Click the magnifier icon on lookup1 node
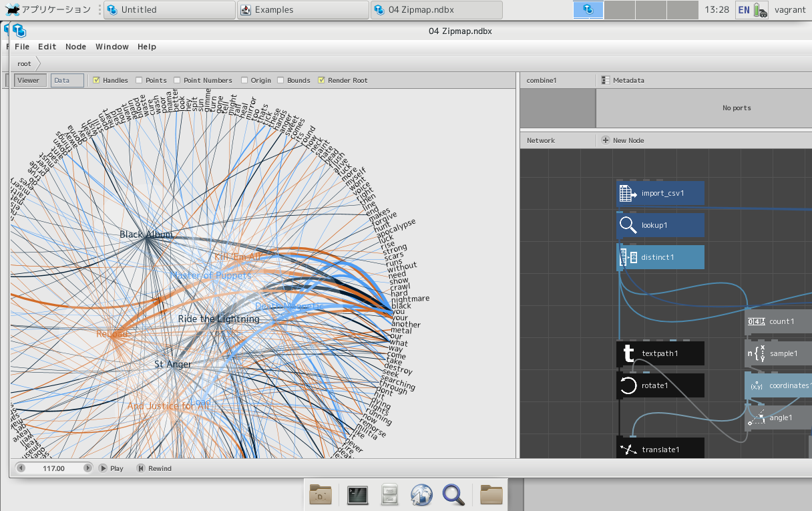Screen dimensions: 812x511 628,225
